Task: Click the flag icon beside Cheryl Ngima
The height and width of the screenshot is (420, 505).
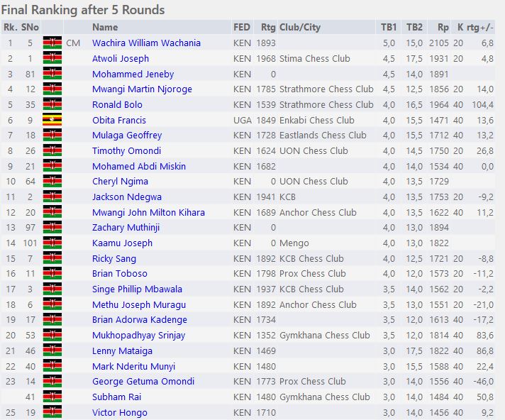Action: pos(52,181)
